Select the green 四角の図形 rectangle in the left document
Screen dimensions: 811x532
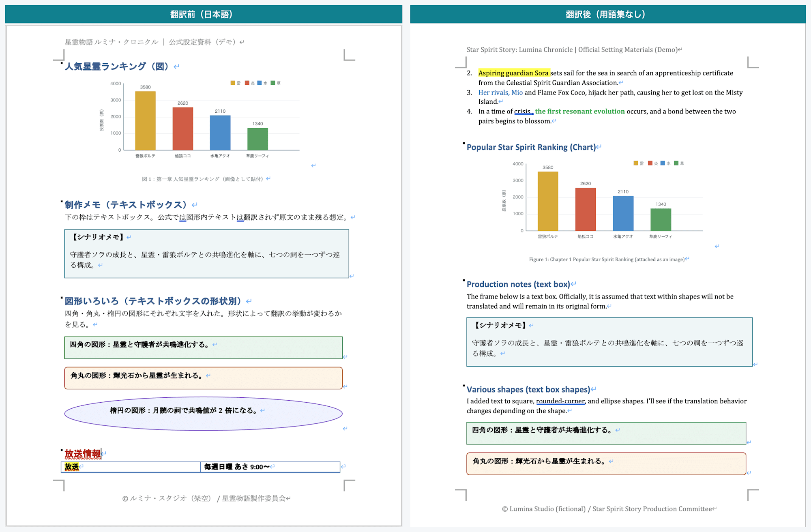tap(203, 348)
